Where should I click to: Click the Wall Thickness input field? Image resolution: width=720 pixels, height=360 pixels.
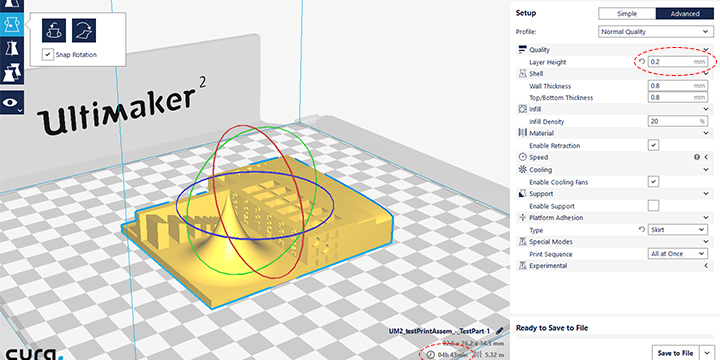pyautogui.click(x=677, y=85)
